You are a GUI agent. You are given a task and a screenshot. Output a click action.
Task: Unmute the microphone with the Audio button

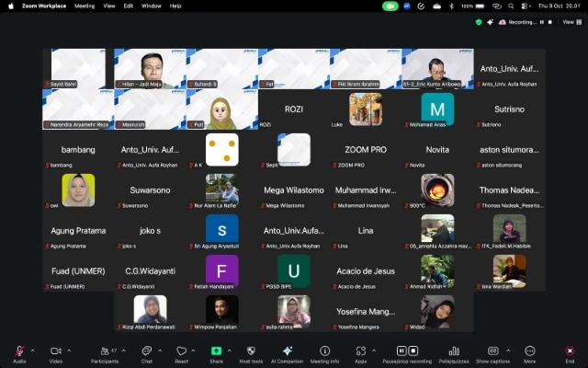pyautogui.click(x=19, y=352)
